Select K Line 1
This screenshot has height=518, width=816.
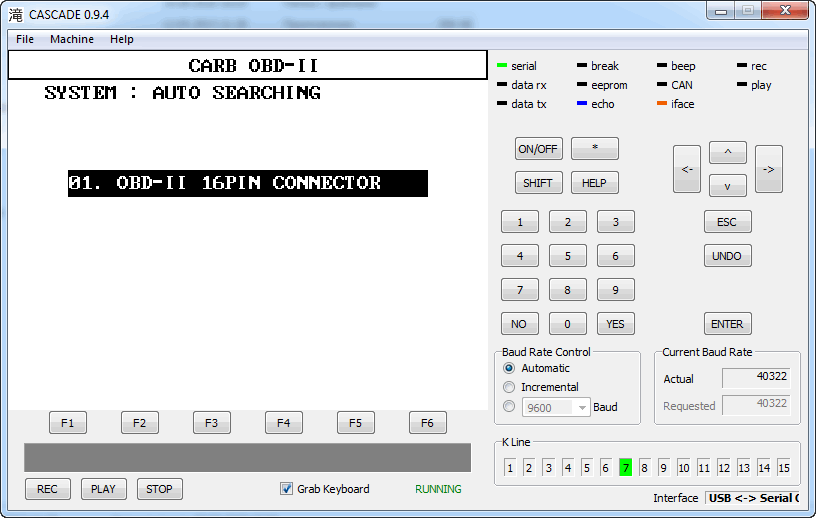[510, 468]
